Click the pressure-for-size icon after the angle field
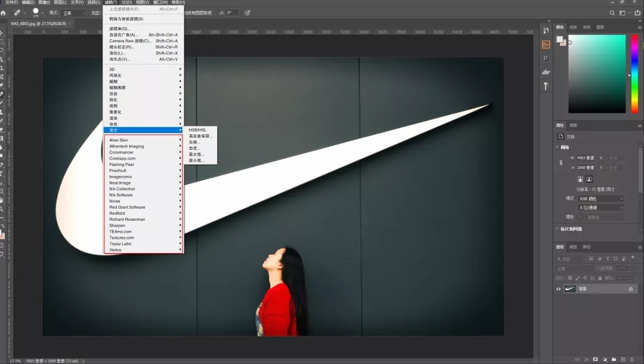The height and width of the screenshot is (364, 644). (247, 13)
